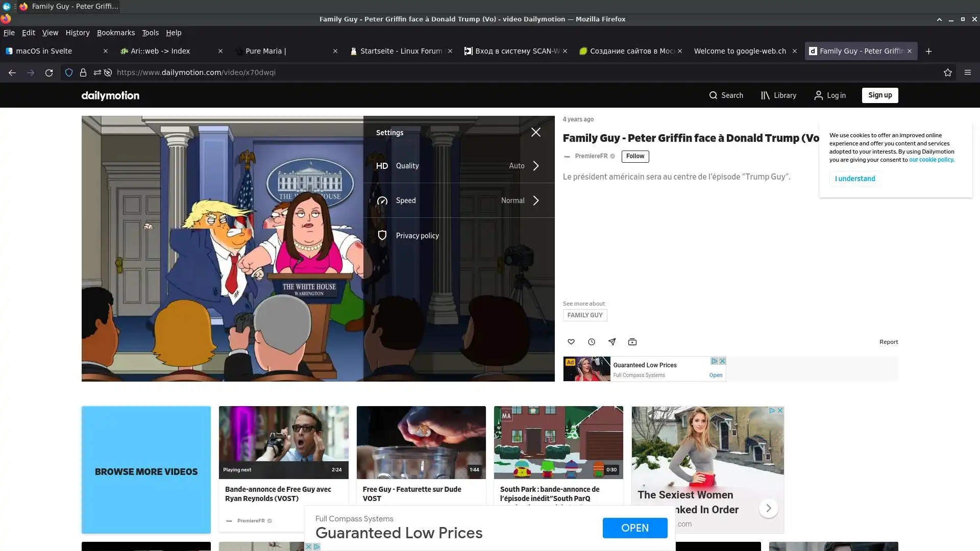Open South Park trailer video thumbnail

click(x=558, y=442)
